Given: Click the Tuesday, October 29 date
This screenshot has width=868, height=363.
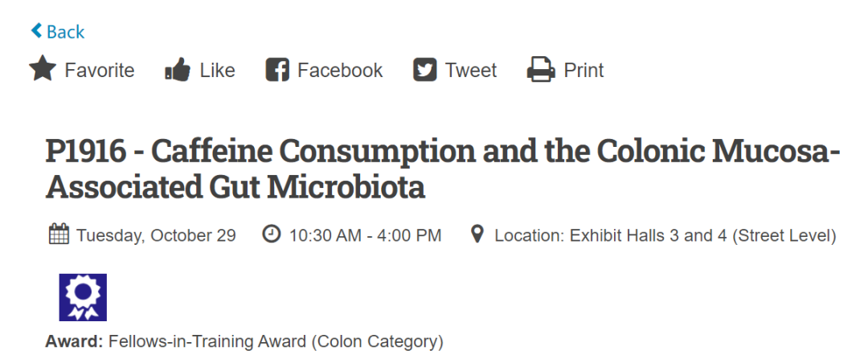Looking at the screenshot, I should pos(156,236).
